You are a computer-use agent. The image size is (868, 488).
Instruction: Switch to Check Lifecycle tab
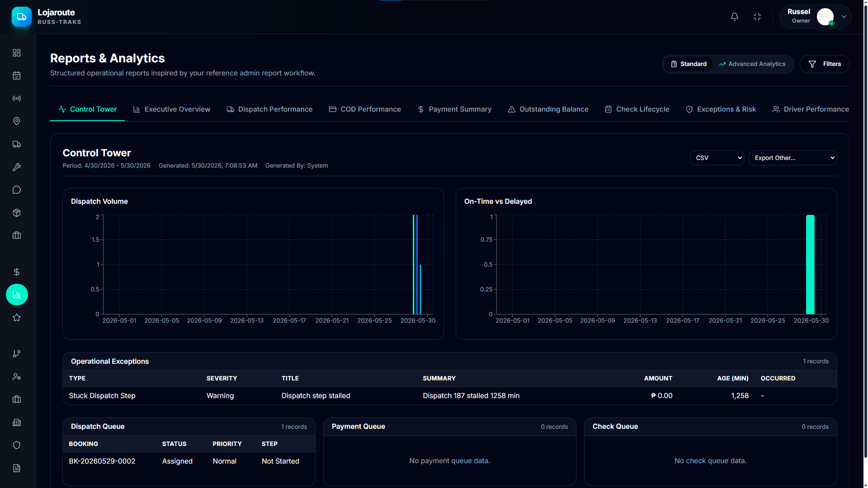pos(637,109)
